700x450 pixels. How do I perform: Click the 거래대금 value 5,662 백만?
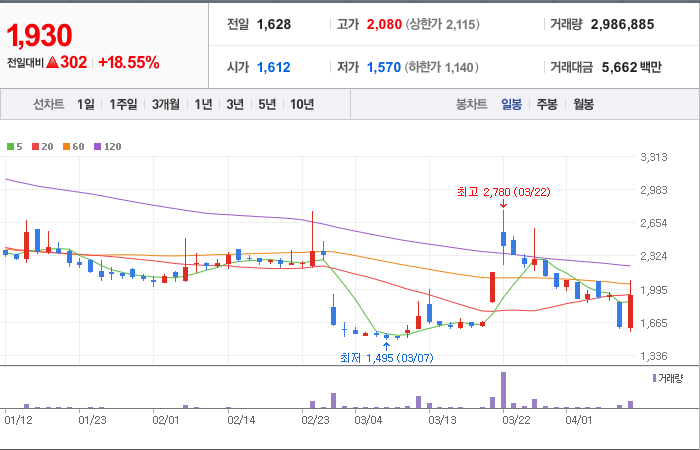tap(631, 67)
